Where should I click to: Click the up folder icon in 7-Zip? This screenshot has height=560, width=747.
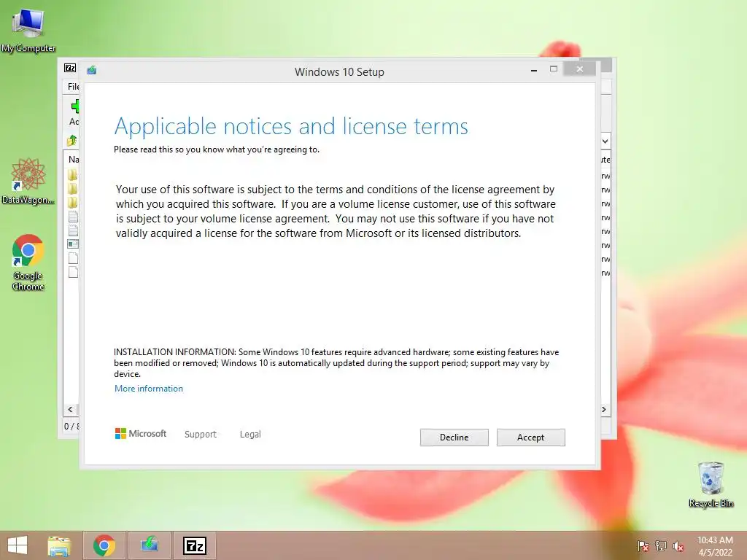[x=72, y=141]
